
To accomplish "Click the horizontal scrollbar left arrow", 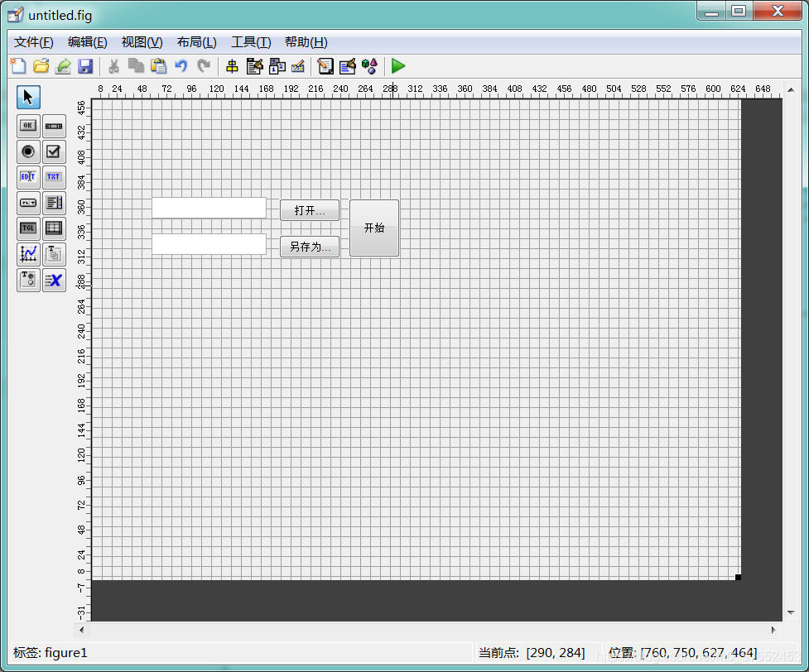I will [81, 630].
